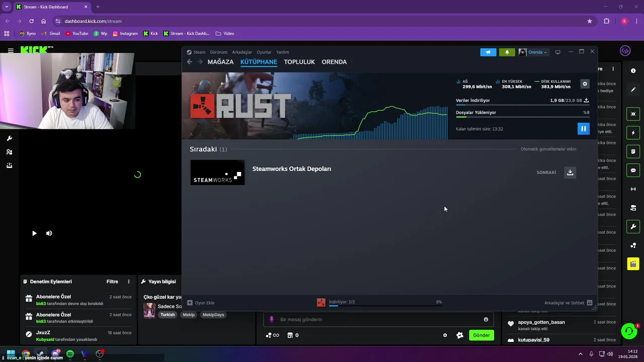
Task: Click the MekipDays tag
Action: 213,315
